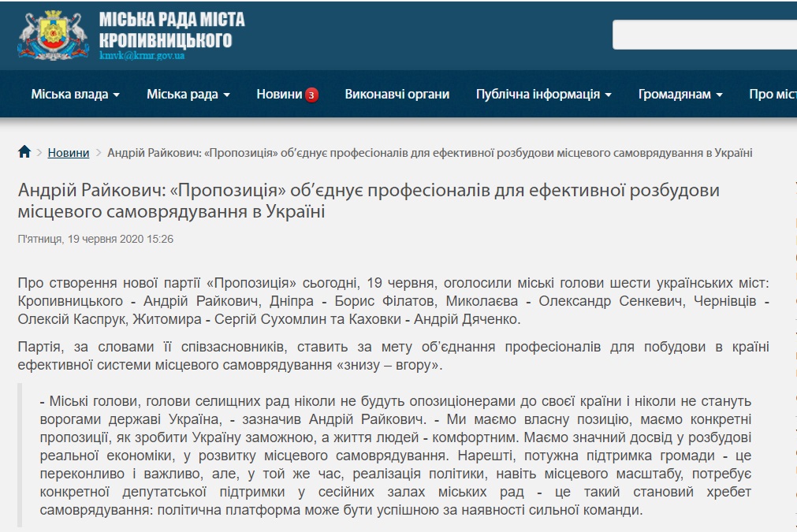This screenshot has width=797, height=532.
Task: Click the date П'ятниця, 19 червня 2020 15:26
Action: 95,239
